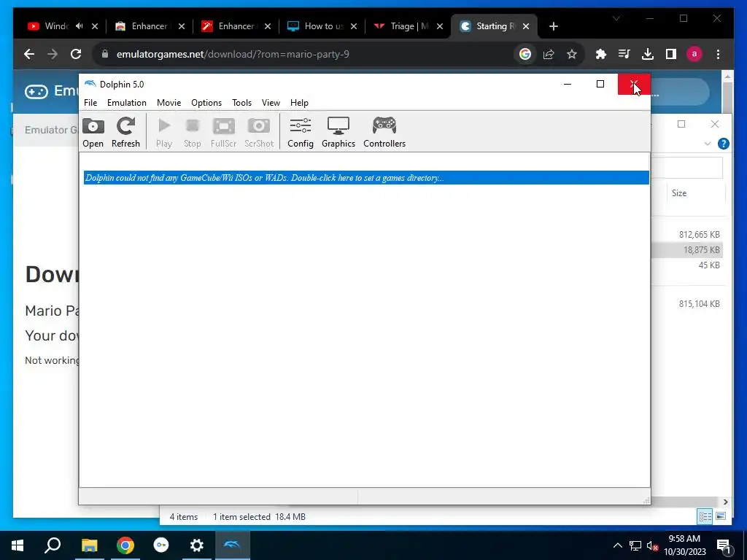
Task: Open Chrome downloads icon
Action: (x=648, y=54)
